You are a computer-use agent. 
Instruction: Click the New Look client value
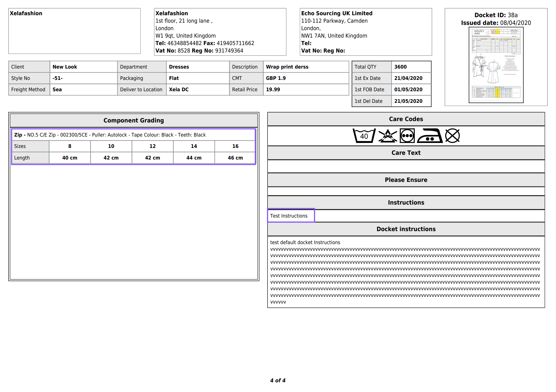click(65, 67)
